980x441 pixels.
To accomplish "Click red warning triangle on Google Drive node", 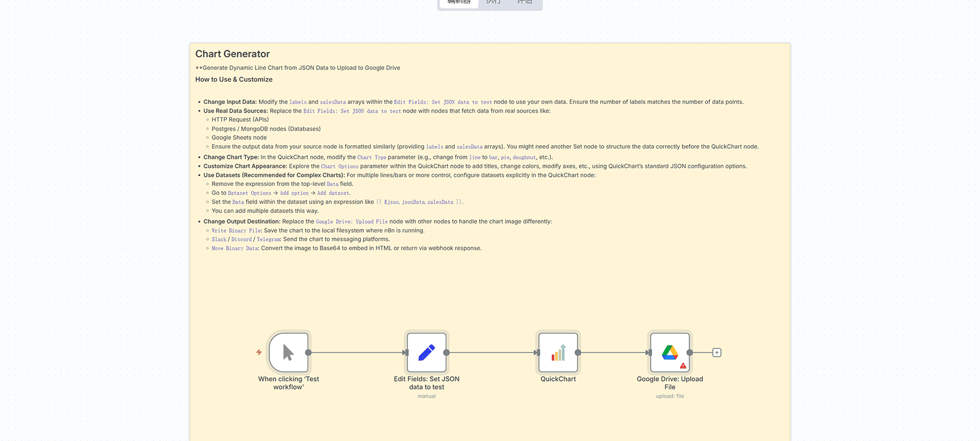I will tap(683, 366).
